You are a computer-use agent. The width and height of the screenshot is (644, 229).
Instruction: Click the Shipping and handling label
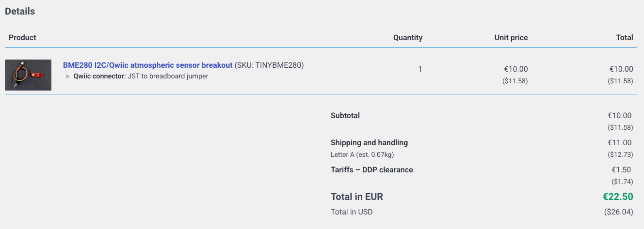369,143
